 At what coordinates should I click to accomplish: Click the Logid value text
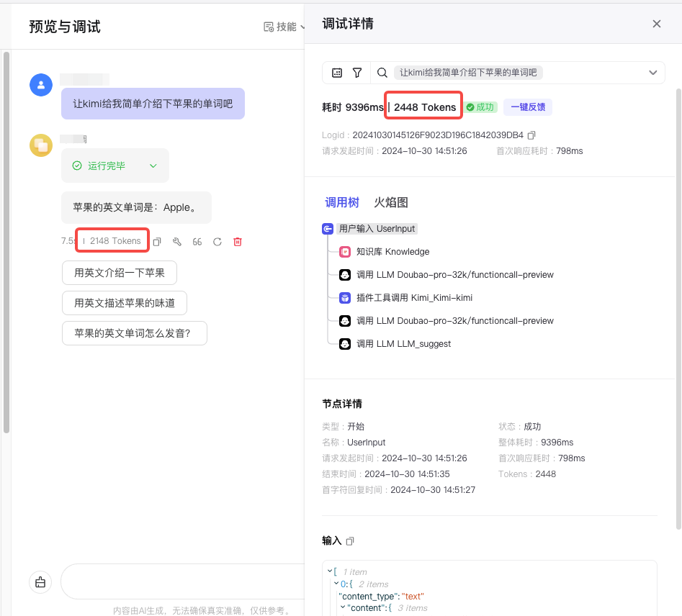[438, 135]
